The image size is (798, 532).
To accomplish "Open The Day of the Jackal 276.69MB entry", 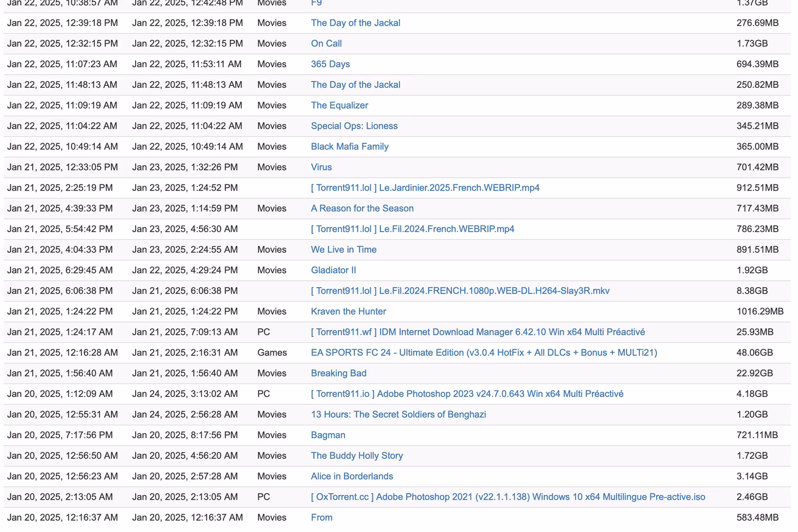I will [355, 23].
